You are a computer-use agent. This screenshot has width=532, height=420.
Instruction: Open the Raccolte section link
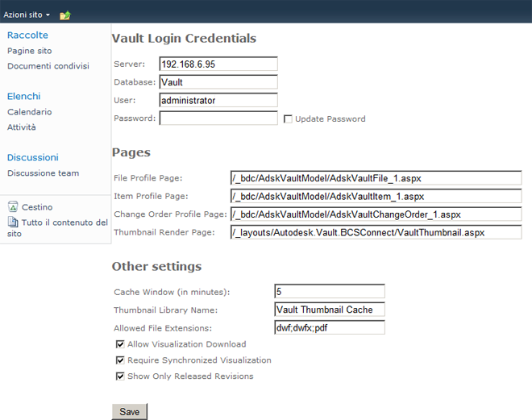tap(27, 35)
